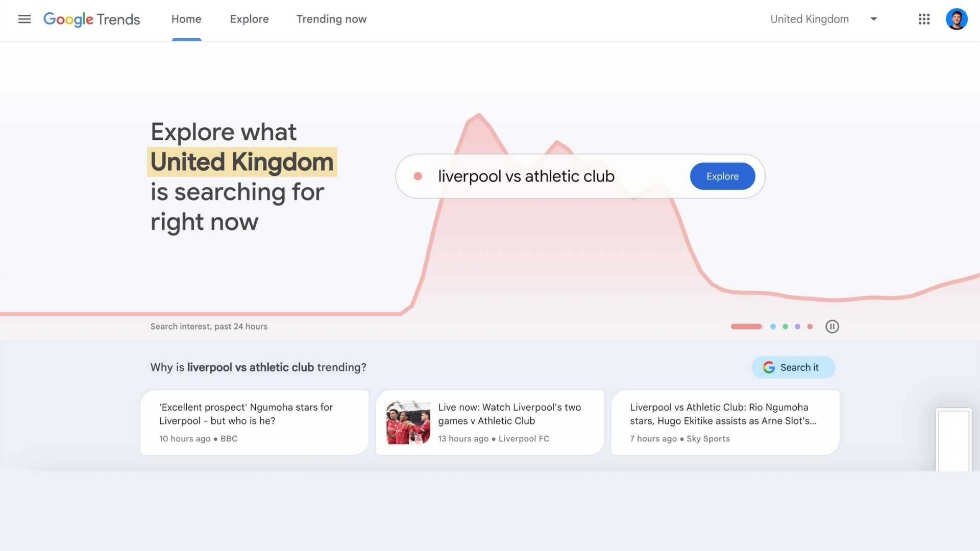Click the dropdown arrow next to United Kingdom

pos(874,19)
